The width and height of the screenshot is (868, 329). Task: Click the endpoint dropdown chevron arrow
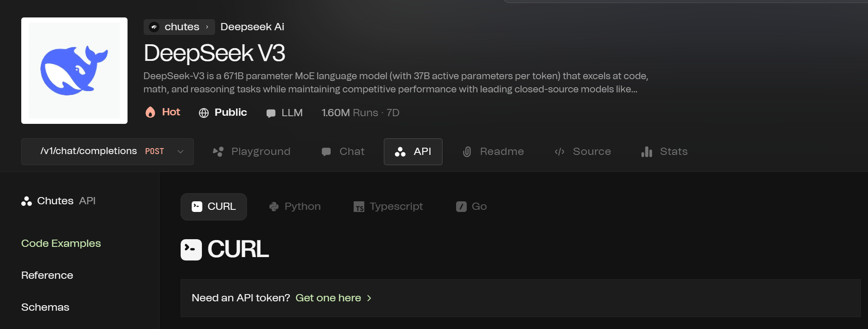[x=180, y=152]
